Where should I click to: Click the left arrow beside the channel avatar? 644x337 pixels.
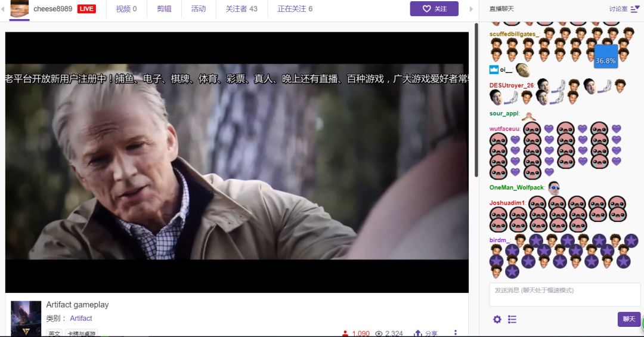point(3,9)
